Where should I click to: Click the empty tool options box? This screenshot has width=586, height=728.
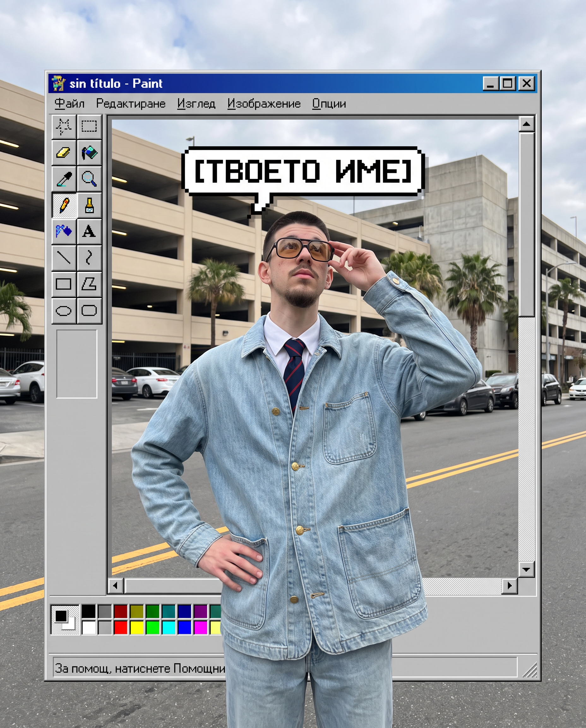(77, 364)
